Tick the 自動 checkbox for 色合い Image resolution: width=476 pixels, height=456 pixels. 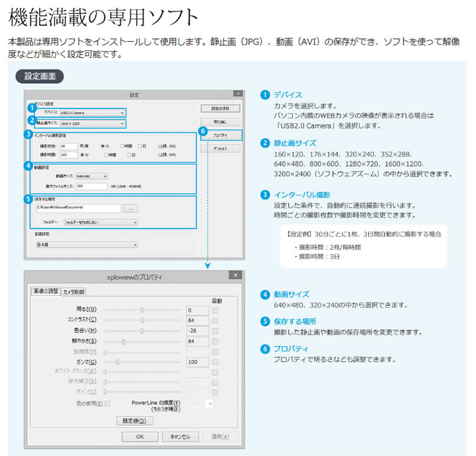pyautogui.click(x=215, y=331)
